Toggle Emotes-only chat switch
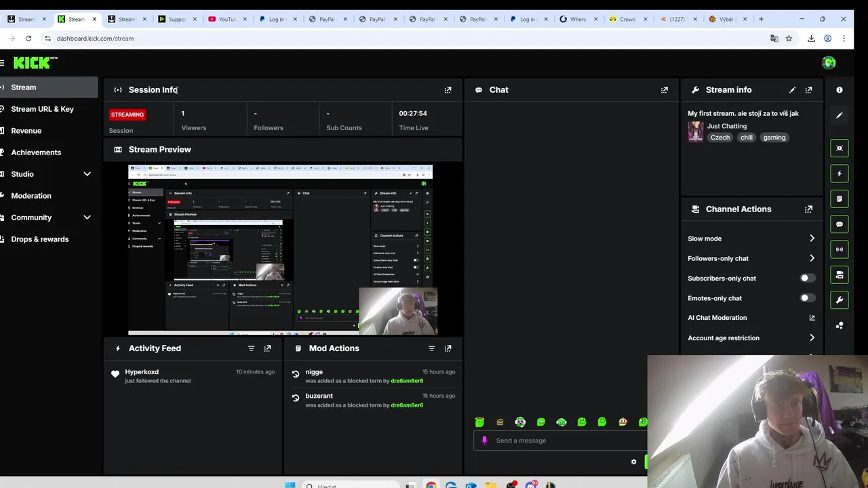868x488 pixels. pos(807,298)
